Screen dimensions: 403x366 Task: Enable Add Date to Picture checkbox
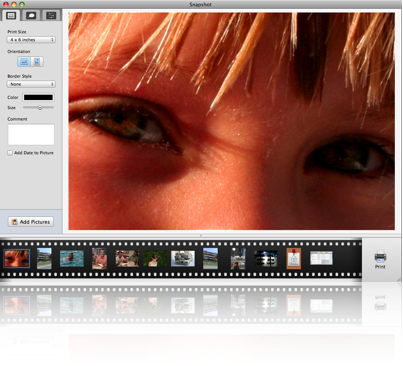[x=10, y=153]
